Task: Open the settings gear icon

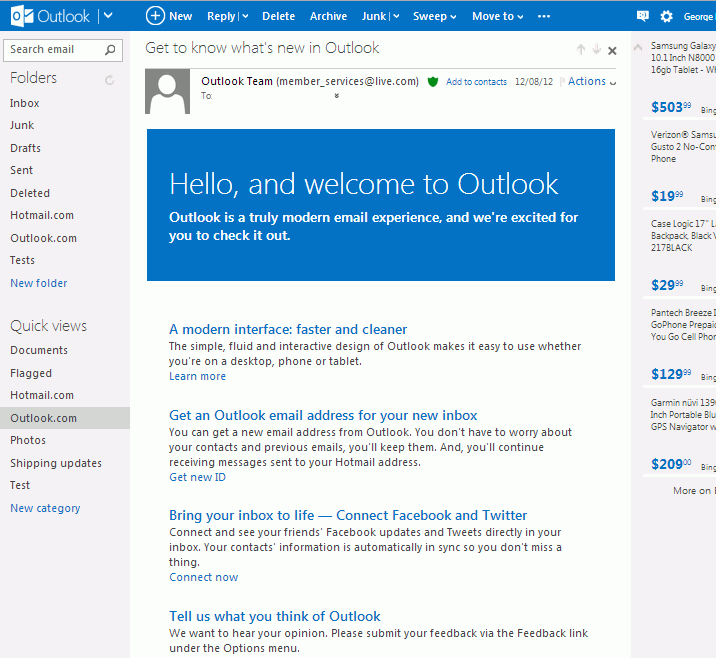Action: click(667, 16)
